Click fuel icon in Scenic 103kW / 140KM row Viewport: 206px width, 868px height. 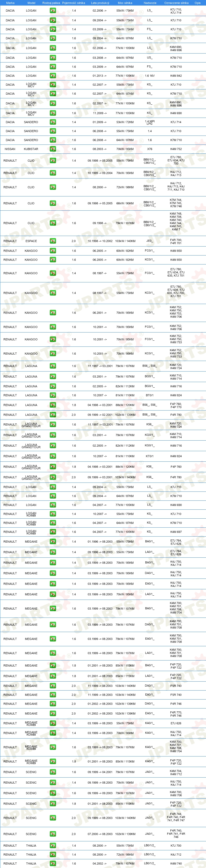(x=53, y=818)
